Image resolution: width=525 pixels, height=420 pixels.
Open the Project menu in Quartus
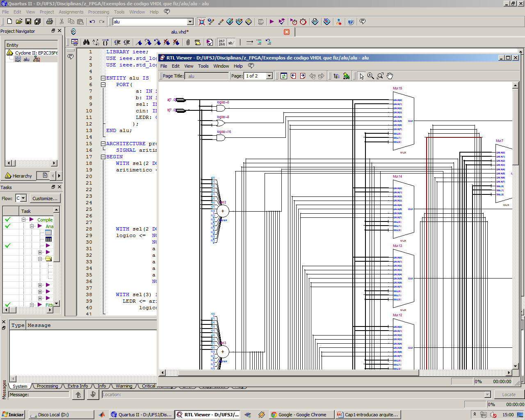(x=47, y=12)
